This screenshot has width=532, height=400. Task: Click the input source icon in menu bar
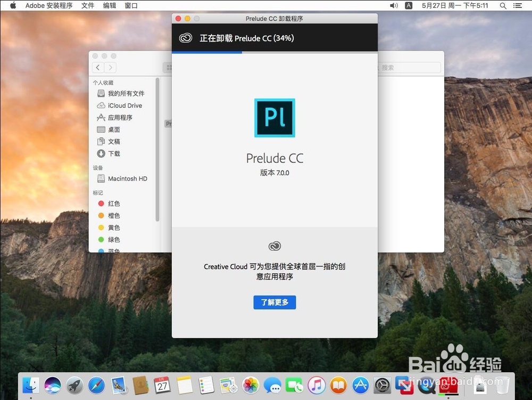pos(409,5)
